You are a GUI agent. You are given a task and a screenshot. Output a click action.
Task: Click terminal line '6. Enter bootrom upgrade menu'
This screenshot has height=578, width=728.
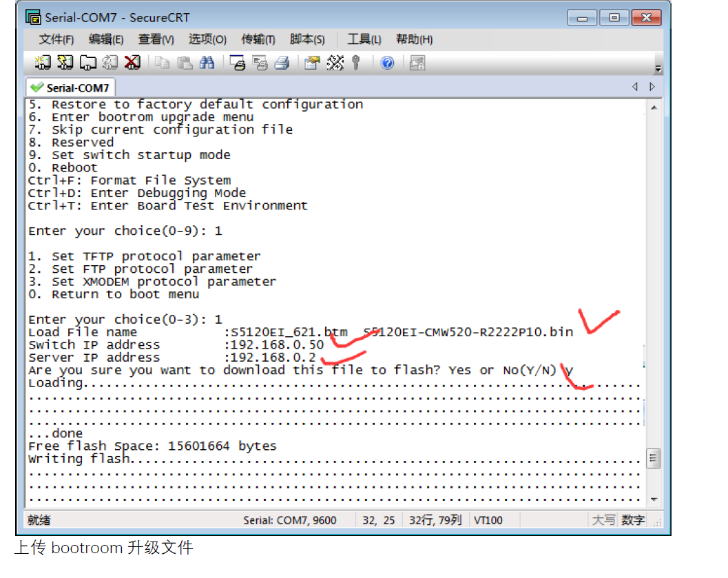point(141,117)
